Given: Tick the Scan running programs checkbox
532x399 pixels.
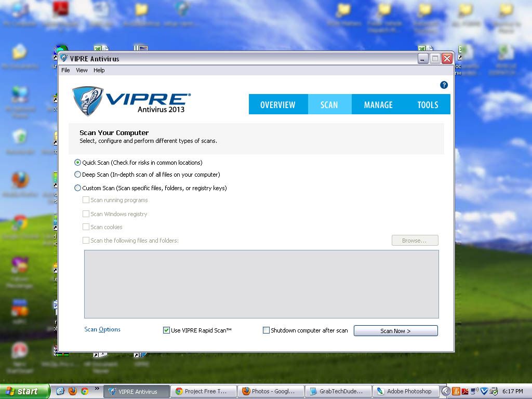Looking at the screenshot, I should [86, 200].
